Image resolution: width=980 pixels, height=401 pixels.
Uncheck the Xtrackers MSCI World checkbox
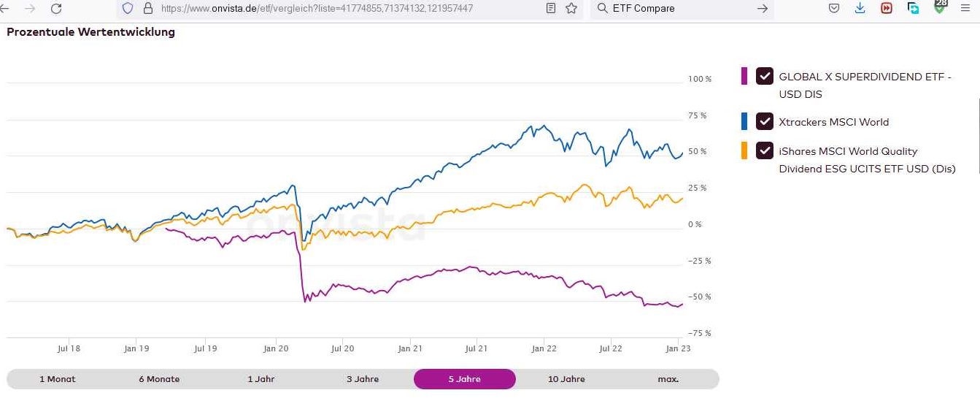[x=764, y=122]
